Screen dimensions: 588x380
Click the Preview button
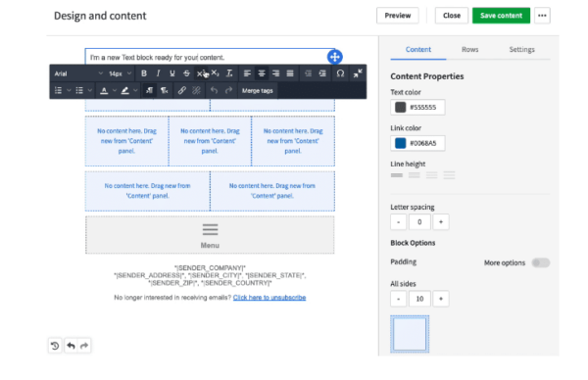[x=398, y=16]
